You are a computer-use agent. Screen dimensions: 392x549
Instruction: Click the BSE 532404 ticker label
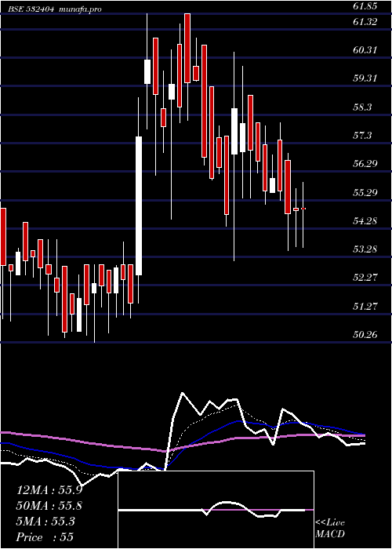pos(31,9)
